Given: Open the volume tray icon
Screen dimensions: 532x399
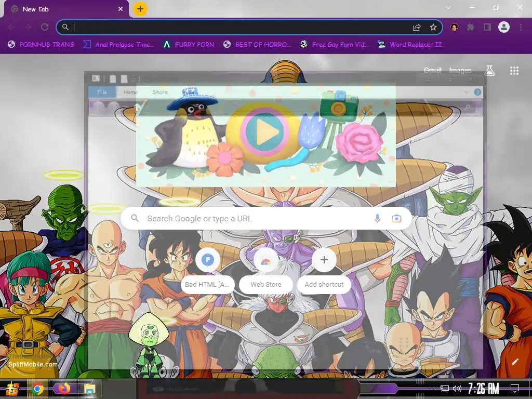Looking at the screenshot, I should [x=457, y=389].
